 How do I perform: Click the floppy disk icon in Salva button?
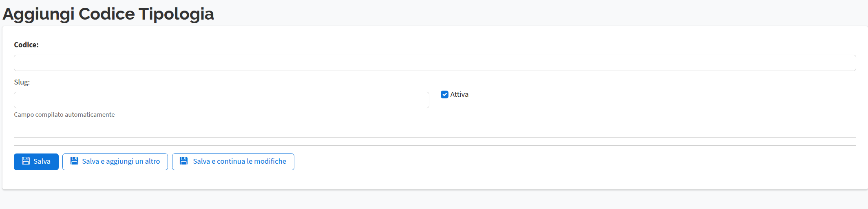click(26, 161)
